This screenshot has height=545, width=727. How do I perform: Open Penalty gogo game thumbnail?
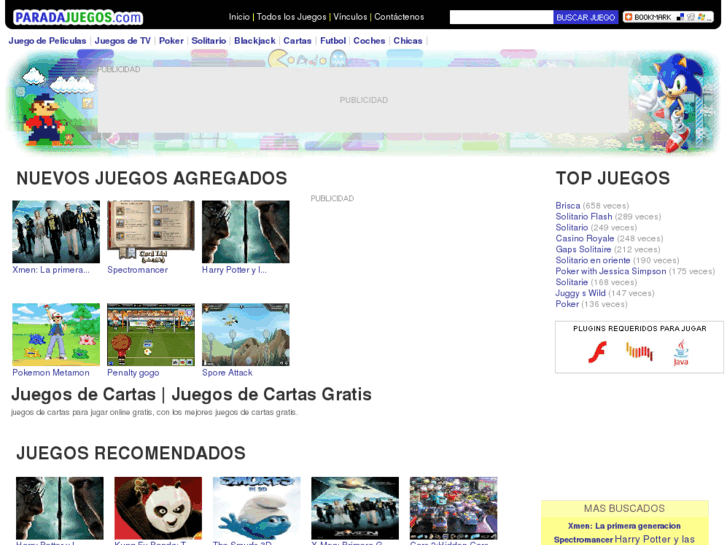(x=151, y=334)
